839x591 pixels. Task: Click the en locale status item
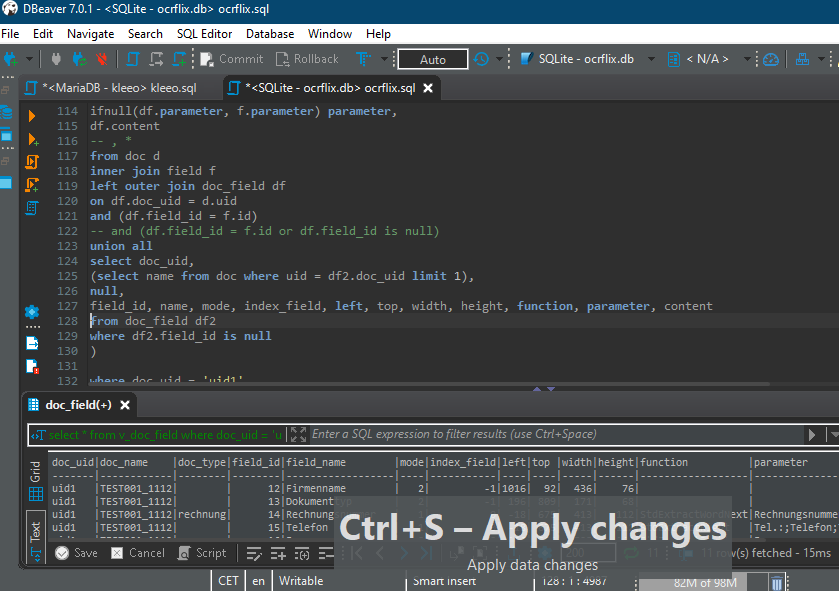258,581
